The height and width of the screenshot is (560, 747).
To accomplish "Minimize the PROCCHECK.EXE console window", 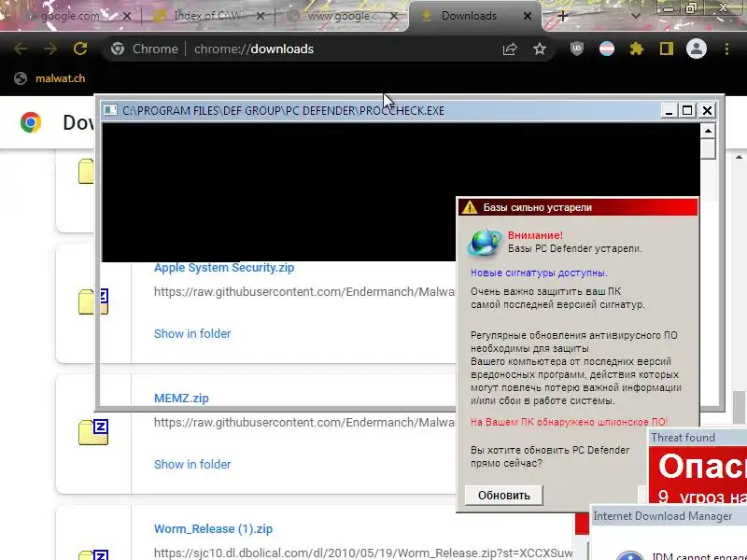I will coord(669,110).
